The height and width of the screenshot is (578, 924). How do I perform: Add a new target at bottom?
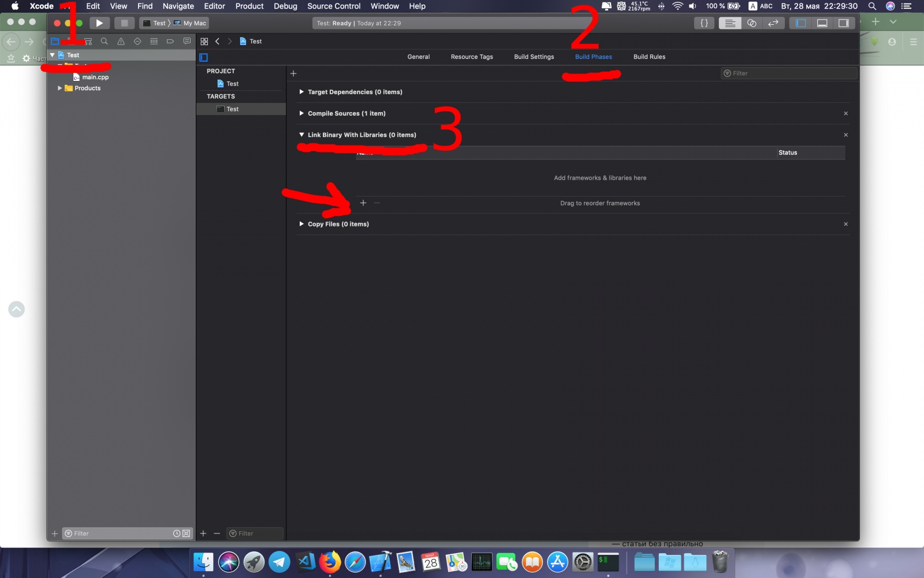[x=203, y=533]
